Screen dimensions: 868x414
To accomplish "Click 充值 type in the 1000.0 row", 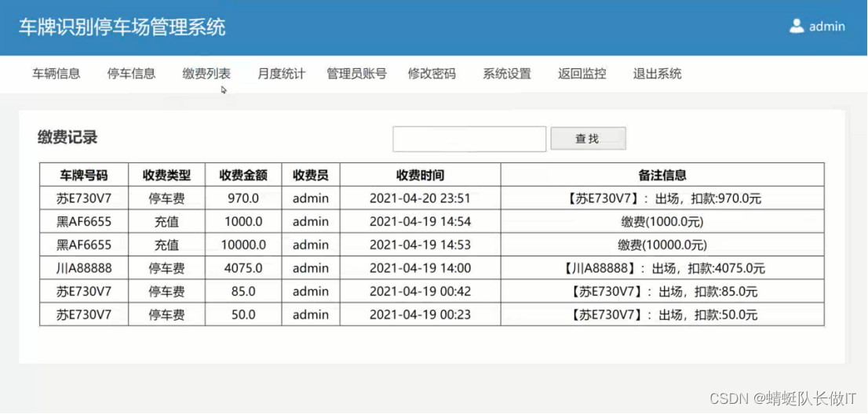I will [166, 222].
